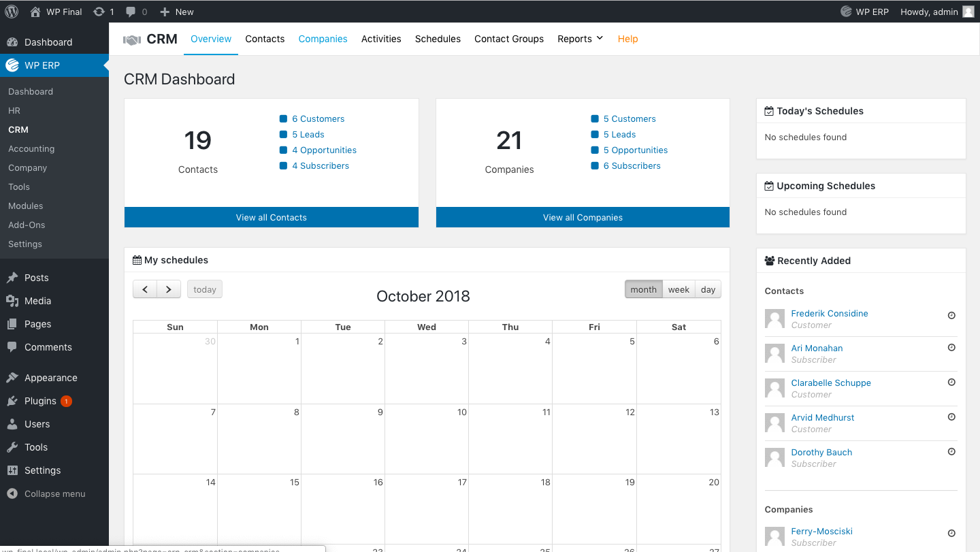Switch calendar to day view
The width and height of the screenshot is (980, 552).
(708, 289)
